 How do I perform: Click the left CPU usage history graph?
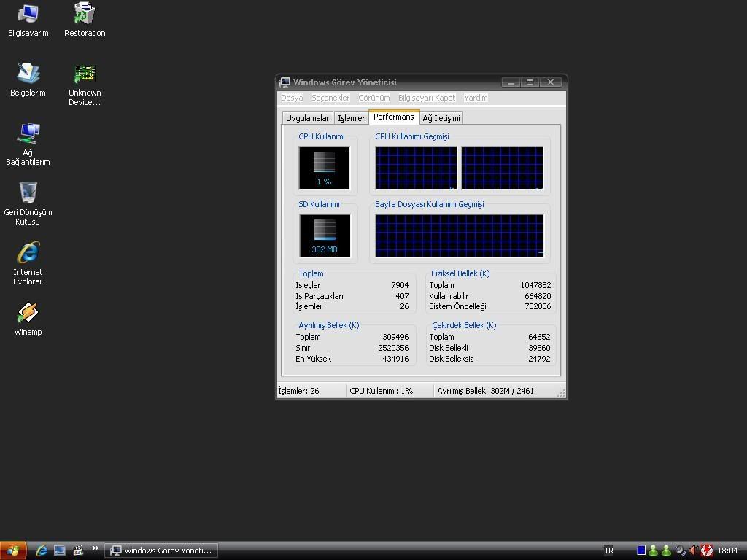click(x=416, y=168)
